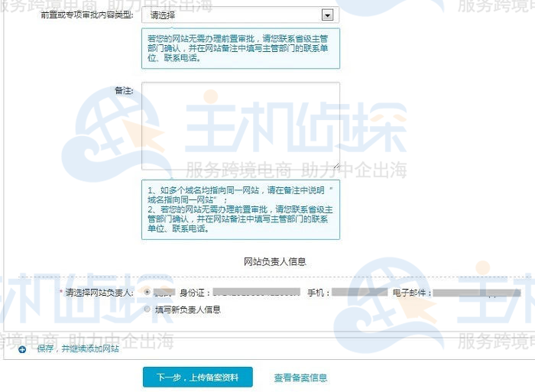
Task: Open the 前置或专项审批内容类型 dropdown
Action: pyautogui.click(x=241, y=15)
